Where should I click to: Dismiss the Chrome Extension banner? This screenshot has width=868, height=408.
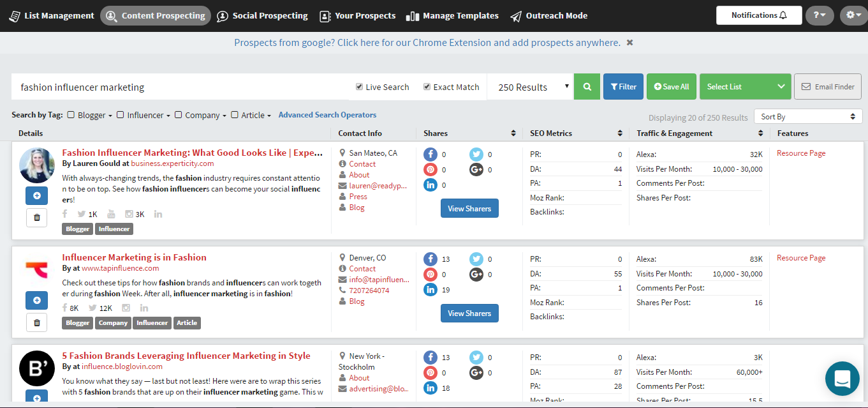pyautogui.click(x=629, y=43)
